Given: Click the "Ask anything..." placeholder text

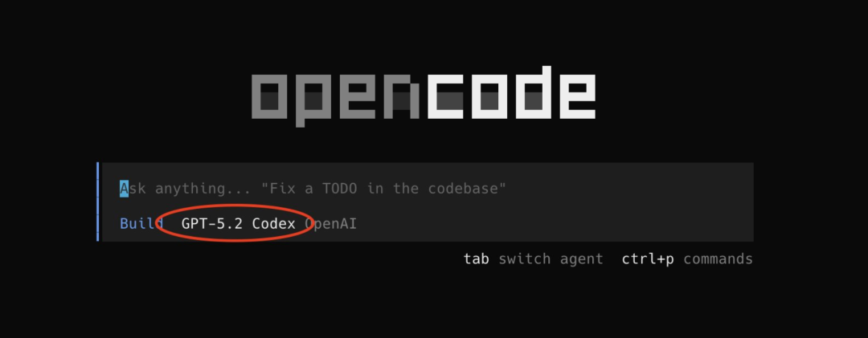Looking at the screenshot, I should 186,189.
